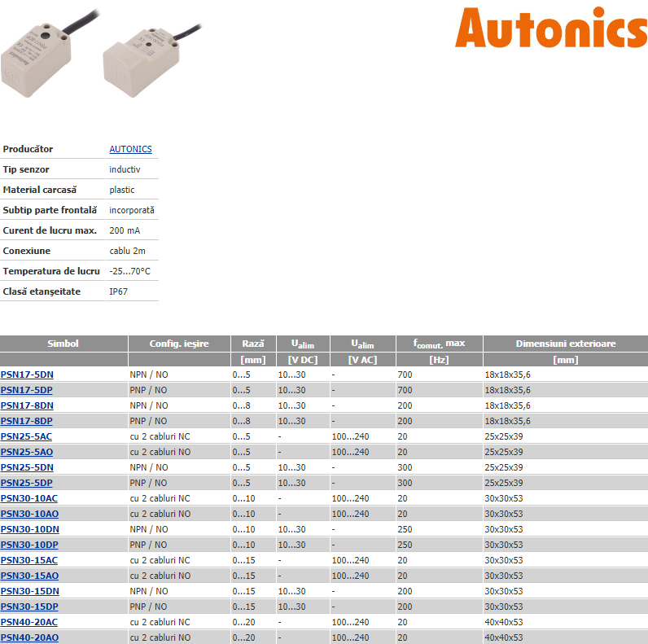Click the [Hz] unit header
The height and width of the screenshot is (644, 648).
(439, 360)
